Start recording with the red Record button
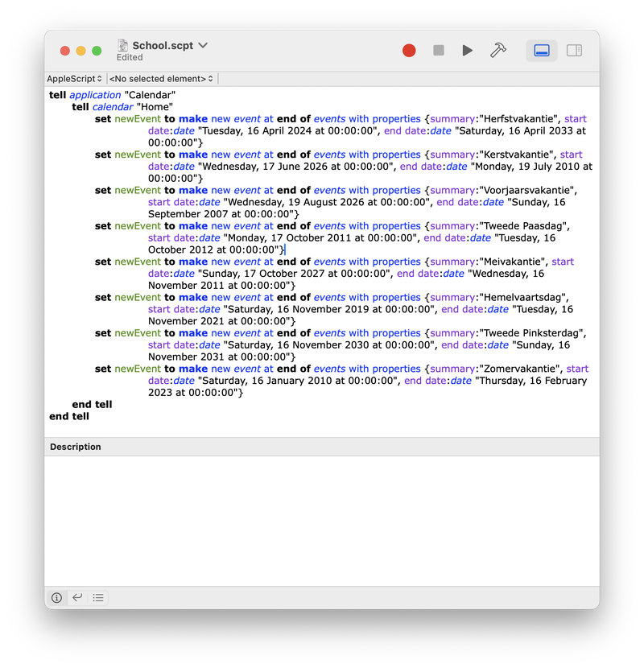The image size is (644, 668). 409,51
